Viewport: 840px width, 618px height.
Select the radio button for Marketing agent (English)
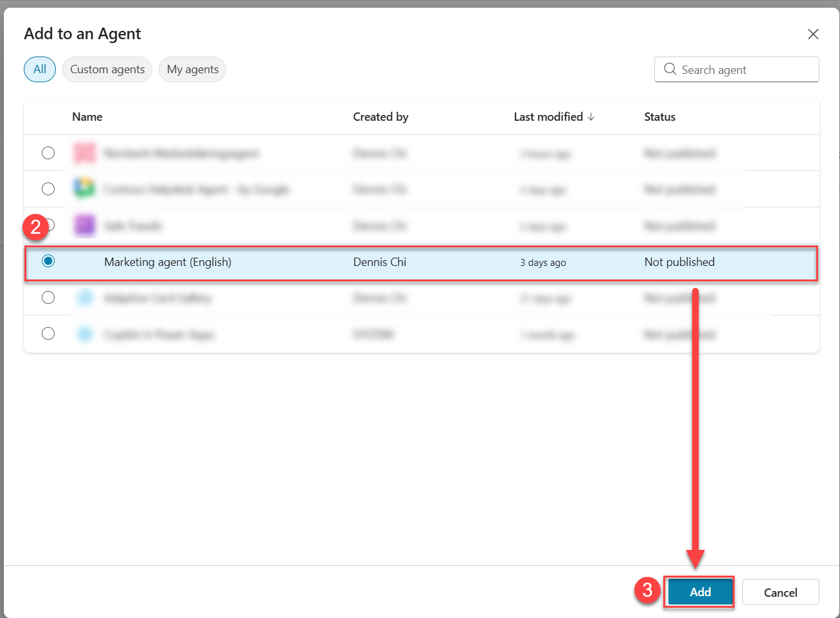[48, 261]
